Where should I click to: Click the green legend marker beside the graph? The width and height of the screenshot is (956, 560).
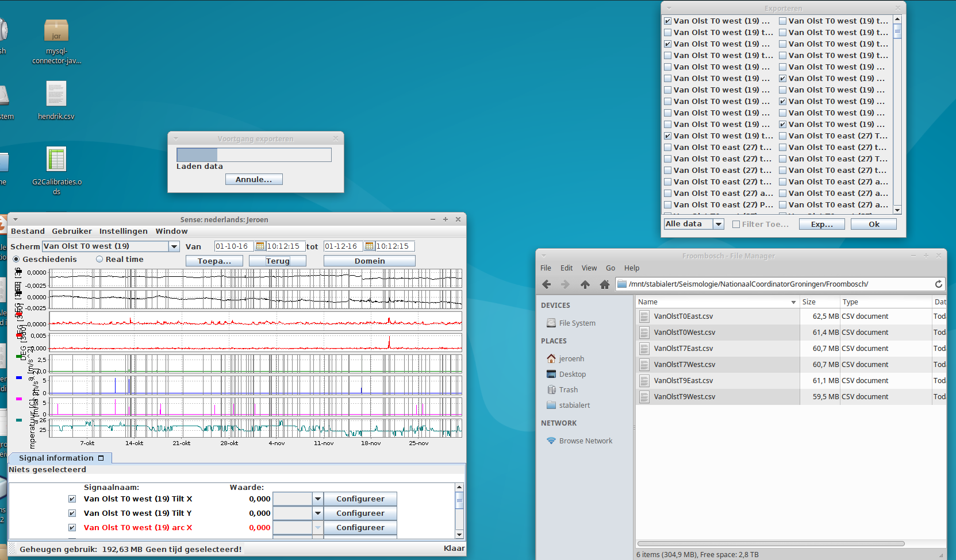(x=19, y=357)
